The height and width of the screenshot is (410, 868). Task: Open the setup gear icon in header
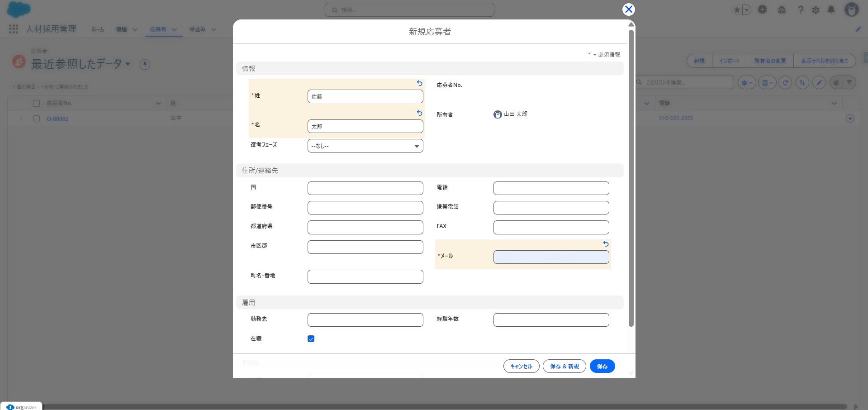816,10
